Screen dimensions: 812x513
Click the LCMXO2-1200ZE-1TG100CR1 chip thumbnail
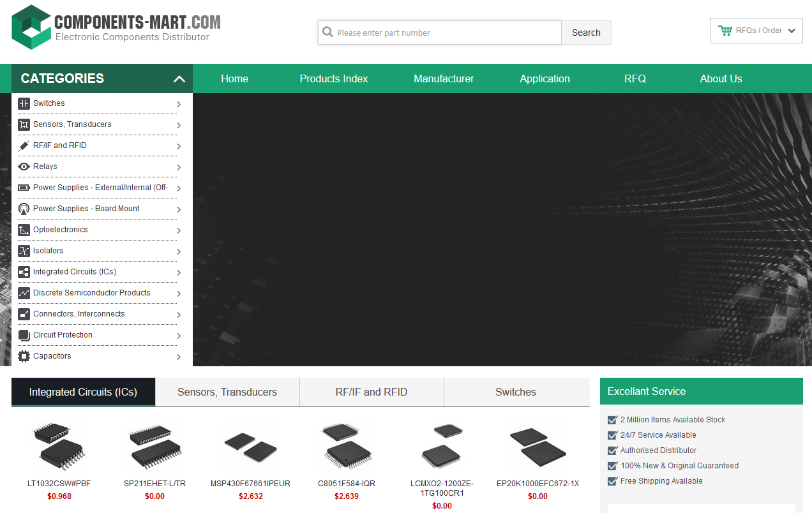(442, 447)
